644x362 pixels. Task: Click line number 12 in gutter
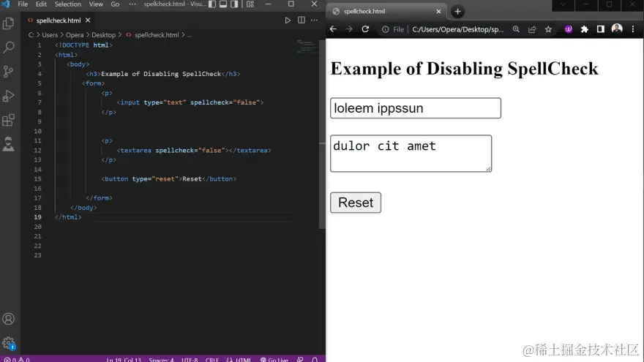coord(38,150)
